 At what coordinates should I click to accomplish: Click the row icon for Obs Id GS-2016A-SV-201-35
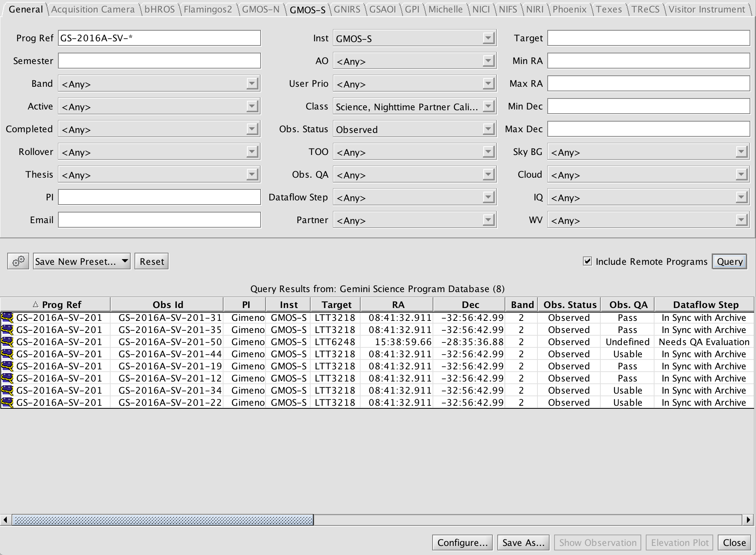tap(7, 330)
